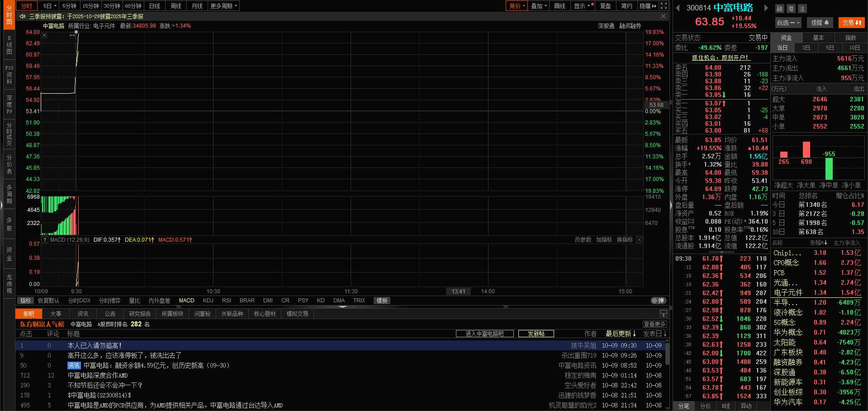
Task: Switch fund flow to 5日 period
Action: click(x=830, y=48)
